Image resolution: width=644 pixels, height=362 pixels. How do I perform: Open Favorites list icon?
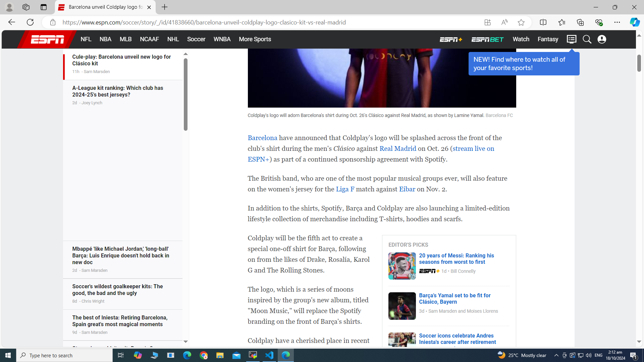[562, 22]
